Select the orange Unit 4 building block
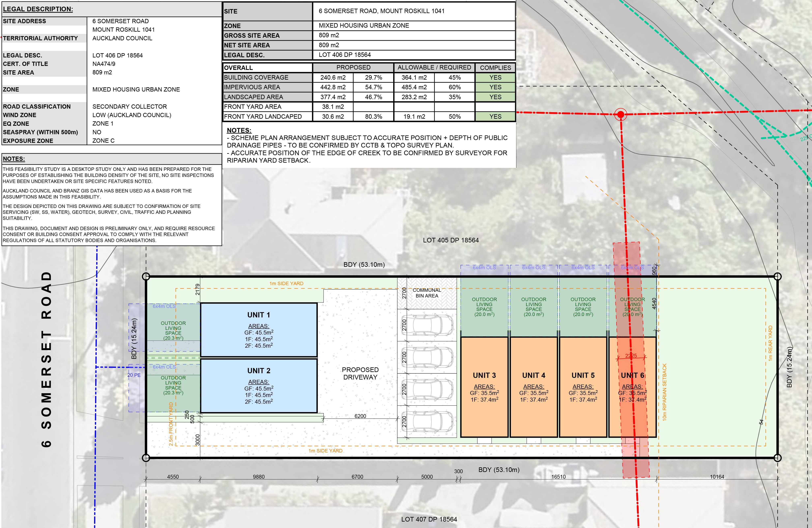The image size is (812, 528). (534, 387)
